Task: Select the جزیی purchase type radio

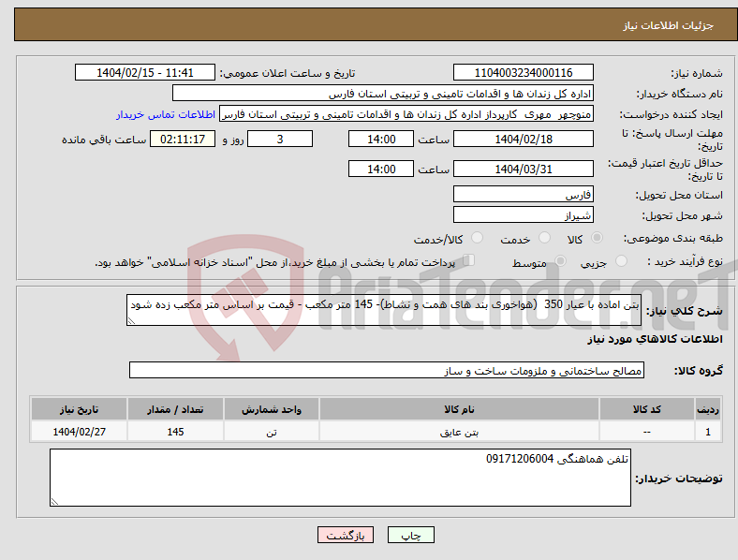Action: pos(621,260)
